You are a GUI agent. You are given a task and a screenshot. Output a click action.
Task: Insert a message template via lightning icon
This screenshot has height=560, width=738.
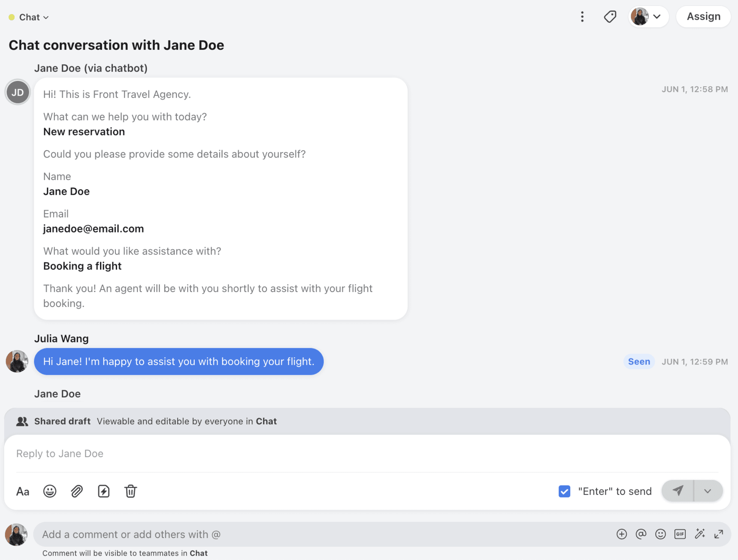point(103,491)
